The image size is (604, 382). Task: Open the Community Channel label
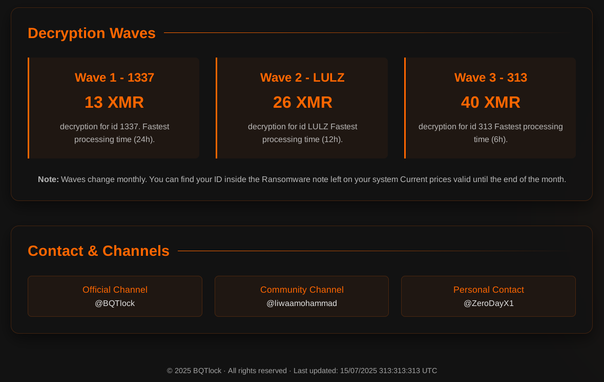[302, 290]
